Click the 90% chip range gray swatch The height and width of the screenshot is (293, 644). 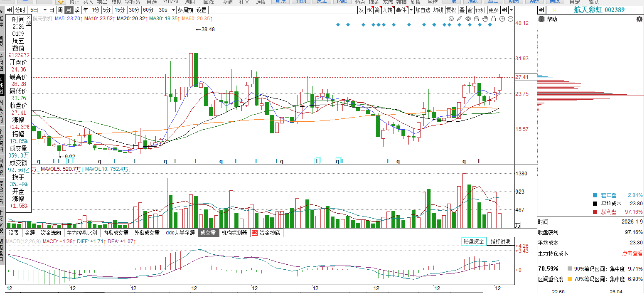[x=570, y=269]
